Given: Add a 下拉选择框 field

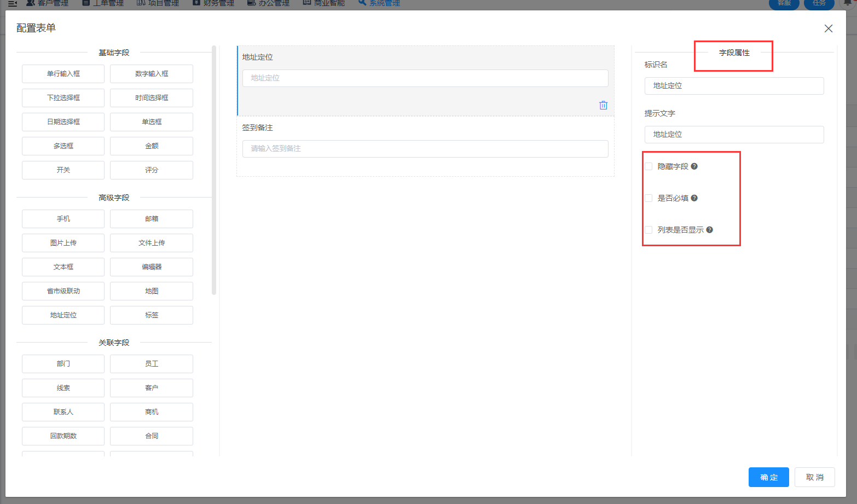Looking at the screenshot, I should [x=63, y=98].
